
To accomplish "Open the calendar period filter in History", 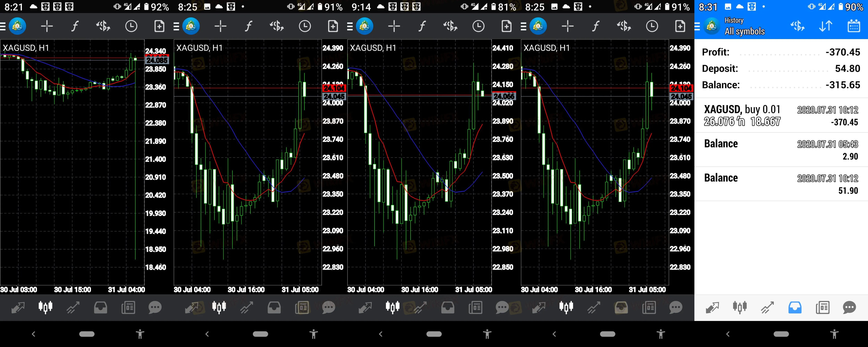I will [x=854, y=26].
